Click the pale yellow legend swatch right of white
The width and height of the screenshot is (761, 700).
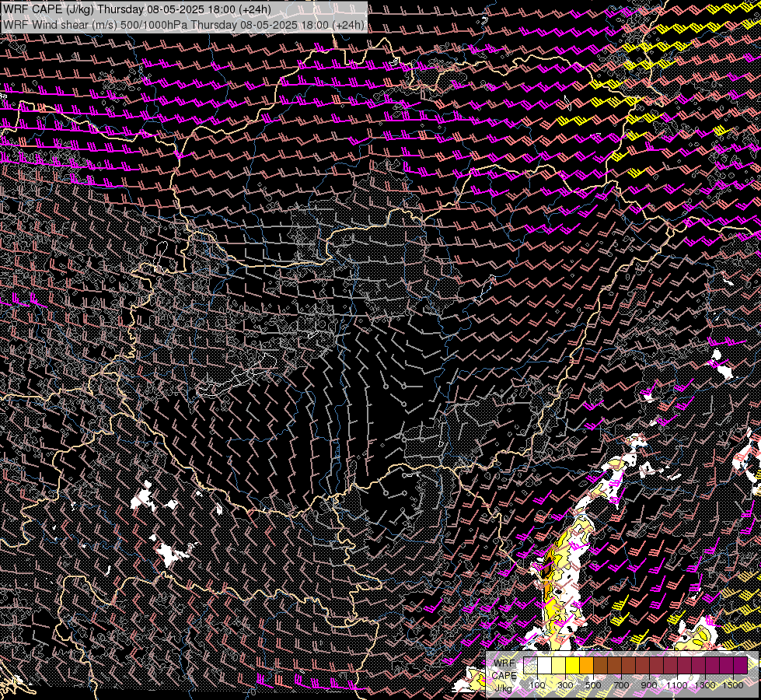559,665
